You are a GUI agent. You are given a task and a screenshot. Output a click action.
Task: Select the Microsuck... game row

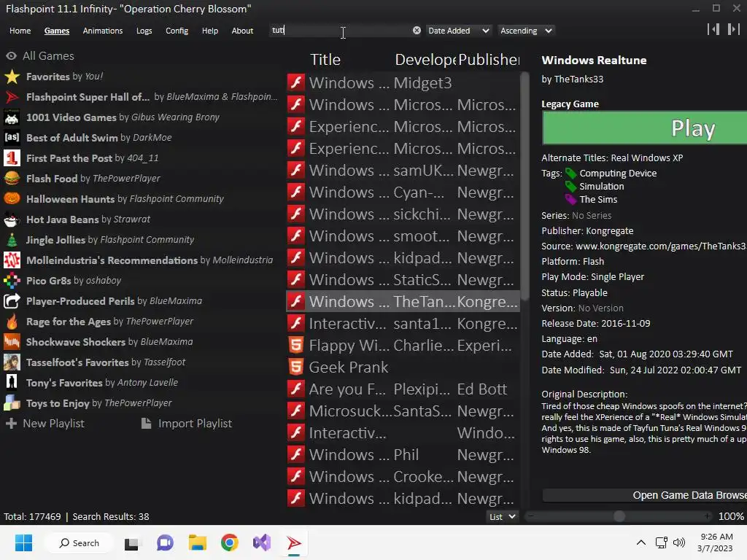click(x=403, y=411)
